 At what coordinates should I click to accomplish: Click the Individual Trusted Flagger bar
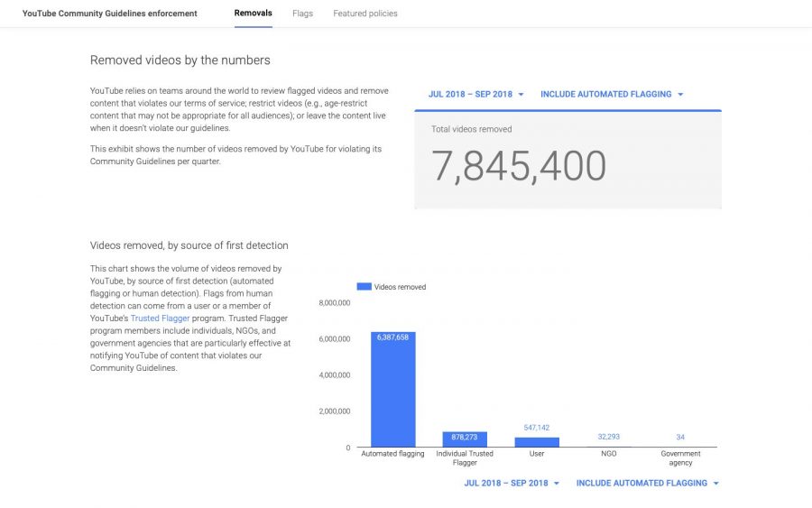pos(465,439)
